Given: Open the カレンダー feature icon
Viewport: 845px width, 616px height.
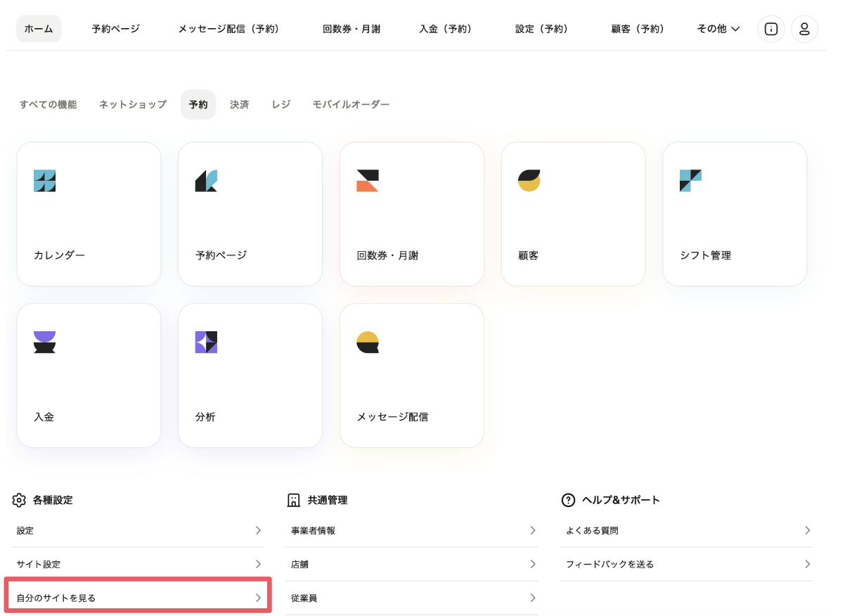Looking at the screenshot, I should click(x=44, y=181).
